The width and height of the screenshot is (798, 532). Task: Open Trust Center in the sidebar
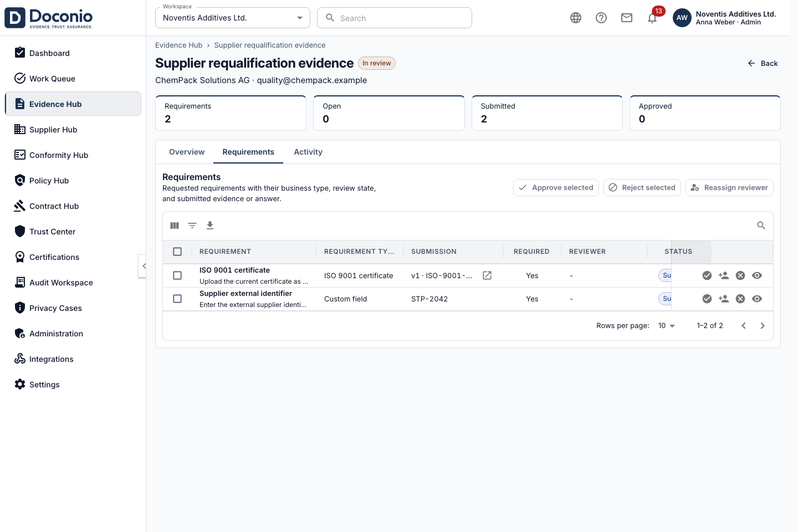[73, 232]
